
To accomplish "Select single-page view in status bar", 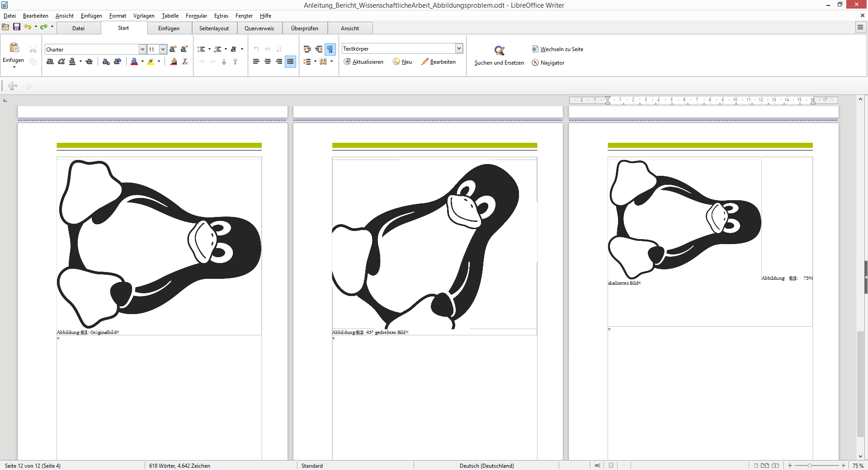I will [756, 465].
